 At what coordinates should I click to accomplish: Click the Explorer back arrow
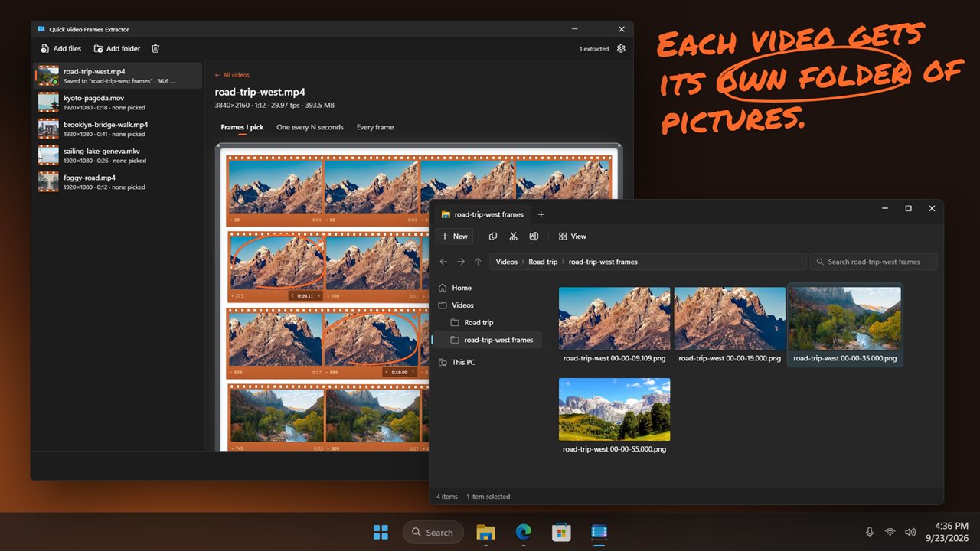coord(443,262)
